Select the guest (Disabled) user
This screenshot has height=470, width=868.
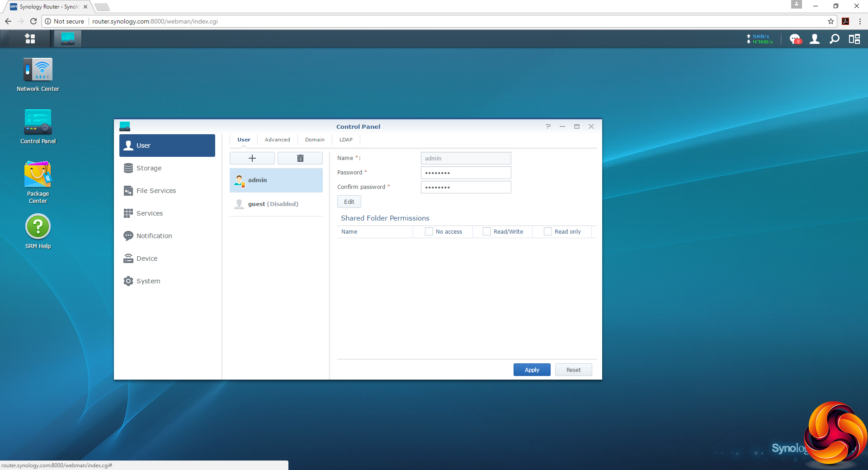click(273, 204)
